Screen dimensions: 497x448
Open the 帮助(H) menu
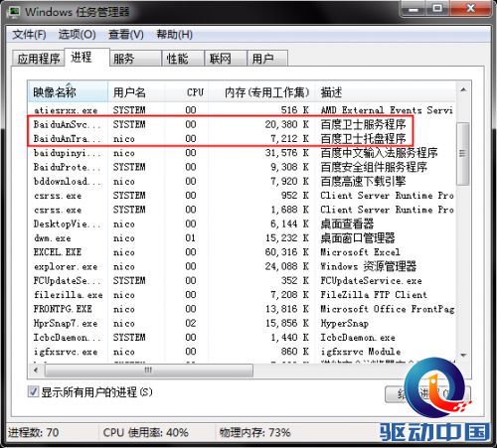point(174,35)
